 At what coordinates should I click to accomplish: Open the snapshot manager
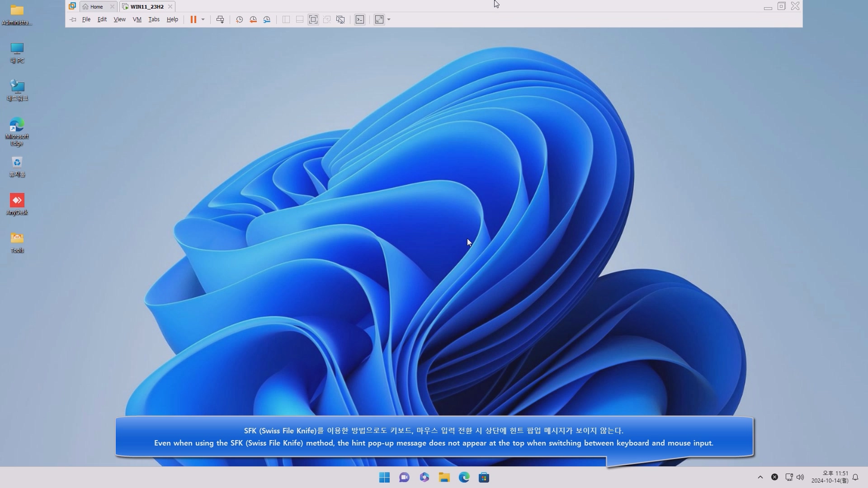[x=267, y=19]
